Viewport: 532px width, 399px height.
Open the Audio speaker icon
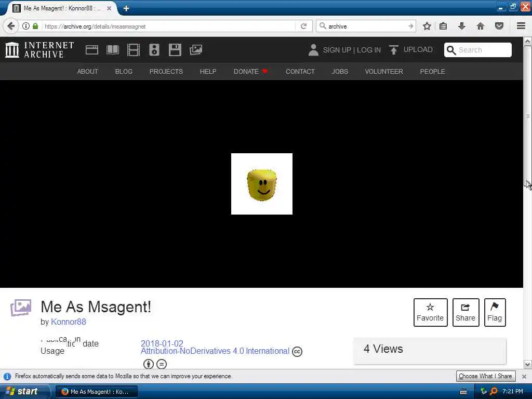(154, 50)
